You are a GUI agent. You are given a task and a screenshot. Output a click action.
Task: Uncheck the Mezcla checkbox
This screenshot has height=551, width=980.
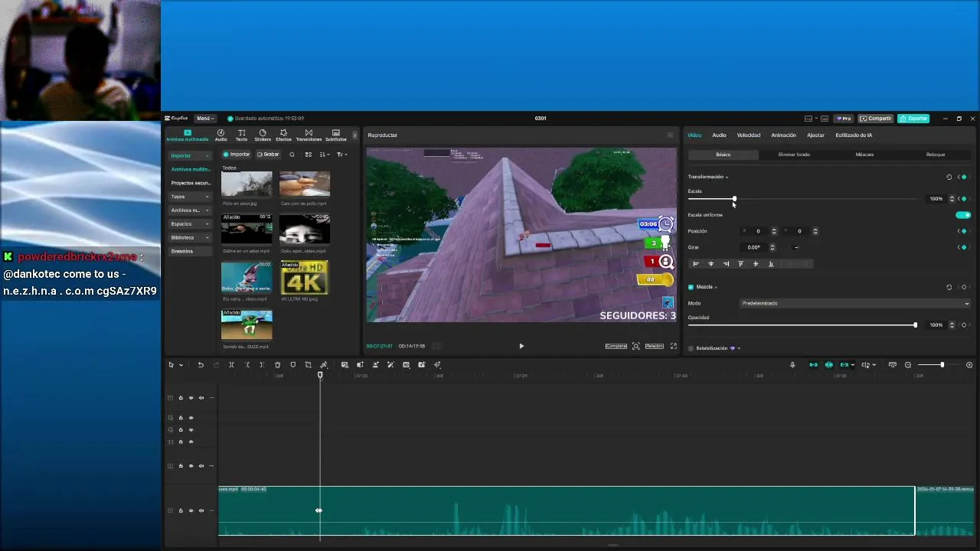click(691, 287)
